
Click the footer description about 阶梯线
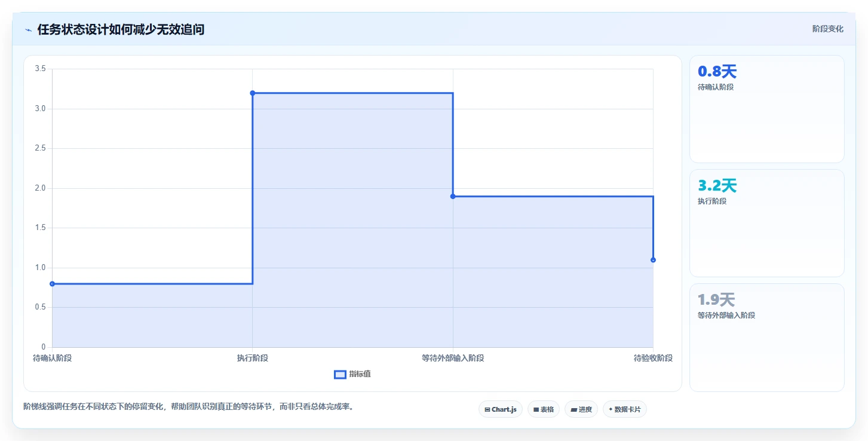189,407
